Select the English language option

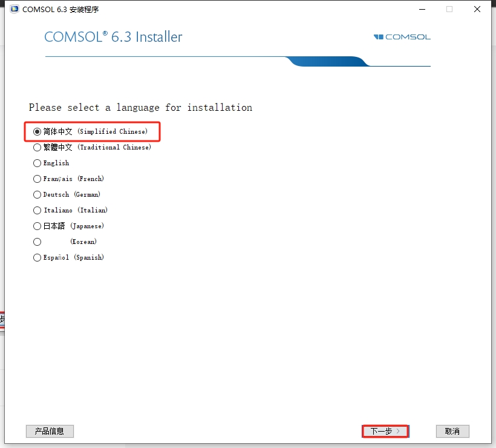[x=37, y=163]
